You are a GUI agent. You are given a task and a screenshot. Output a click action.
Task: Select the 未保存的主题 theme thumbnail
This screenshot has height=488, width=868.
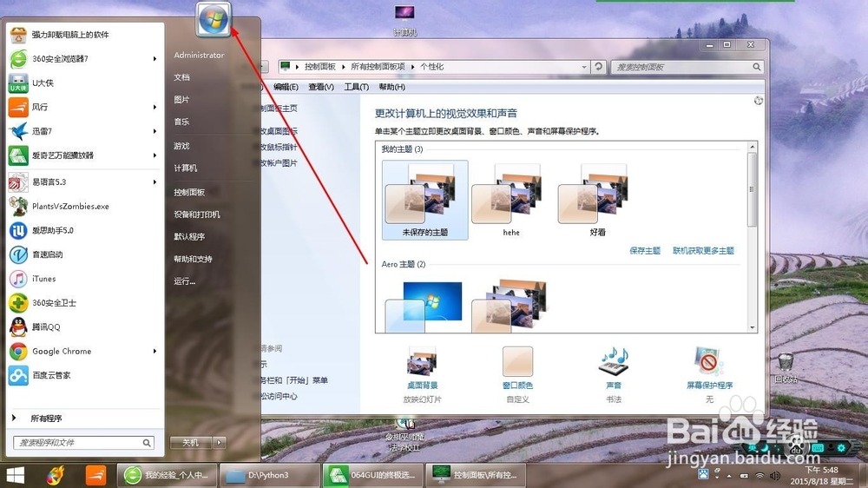[x=425, y=201]
